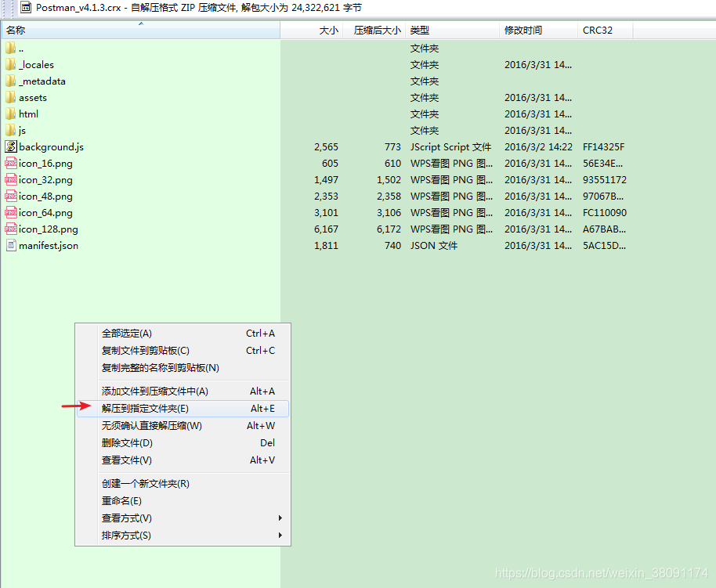Click the js folder icon
The image size is (716, 588).
click(x=11, y=131)
